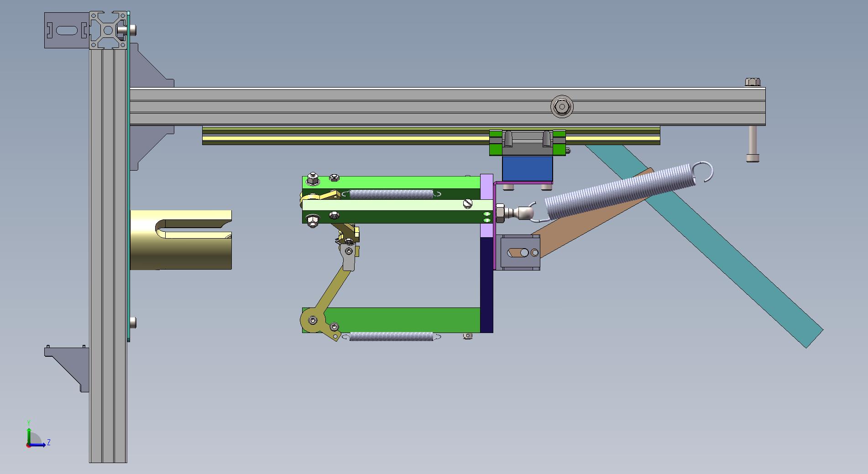Select the small gray lever on the linkage

(348, 257)
